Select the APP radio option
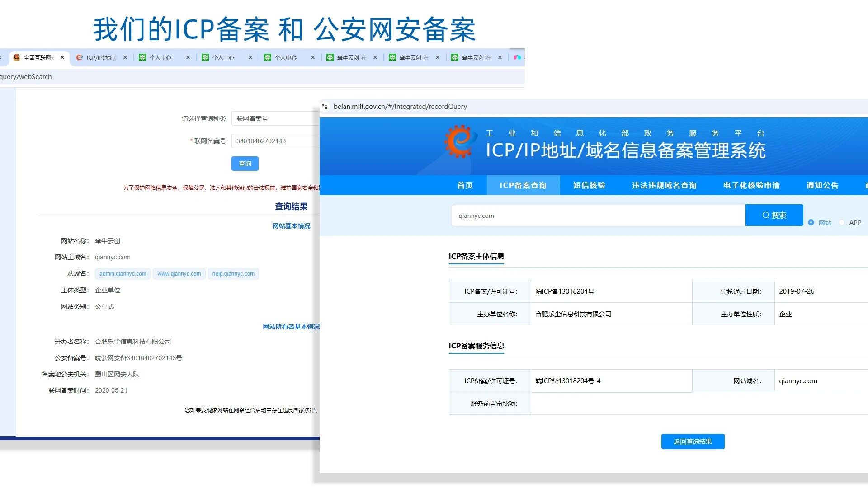868x488 pixels. tap(842, 222)
